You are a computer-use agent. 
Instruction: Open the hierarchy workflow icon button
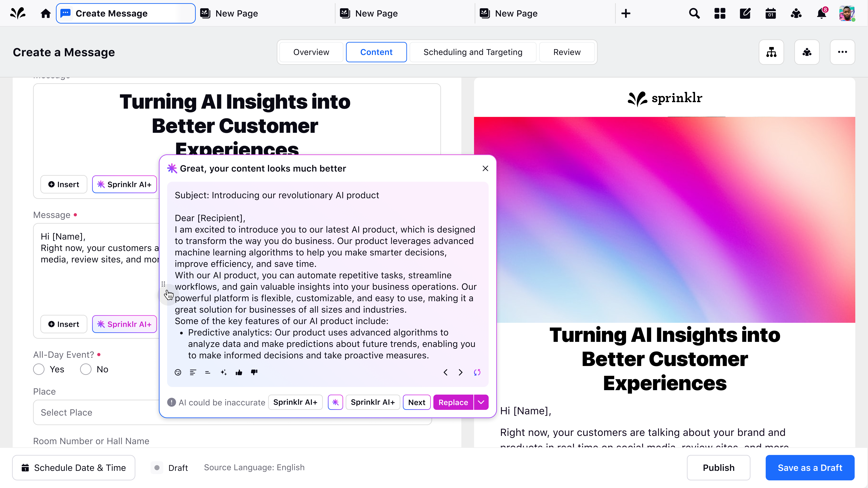[771, 52]
